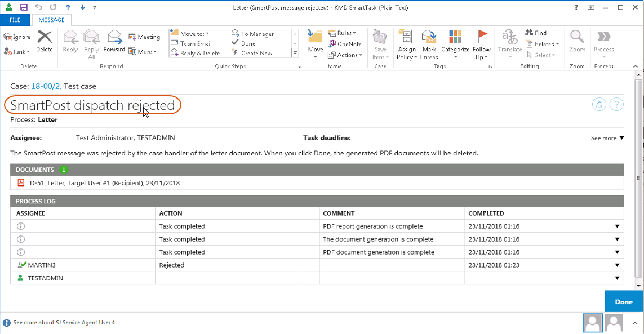
Task: Expand the PDF report generation log row
Action: (x=617, y=226)
